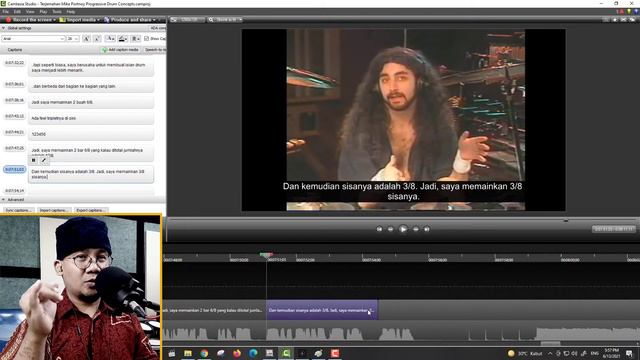
Task: Select caption 'Jadi saya memainkan 2 buah 6/8'
Action: click(91, 102)
